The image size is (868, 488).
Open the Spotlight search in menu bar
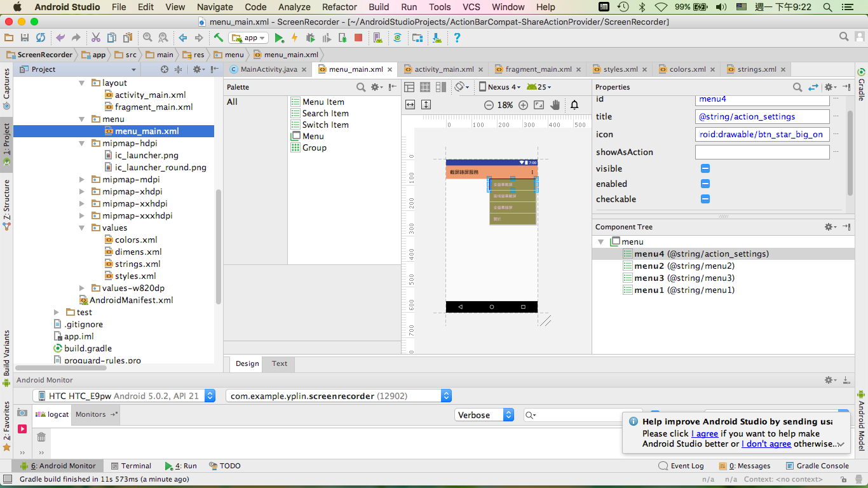coord(827,7)
